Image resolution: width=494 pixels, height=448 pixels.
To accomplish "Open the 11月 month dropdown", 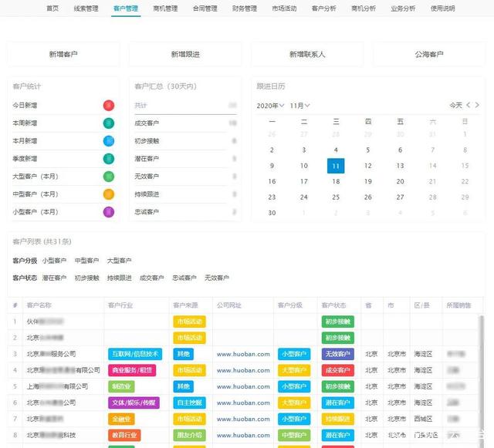I will (x=299, y=105).
